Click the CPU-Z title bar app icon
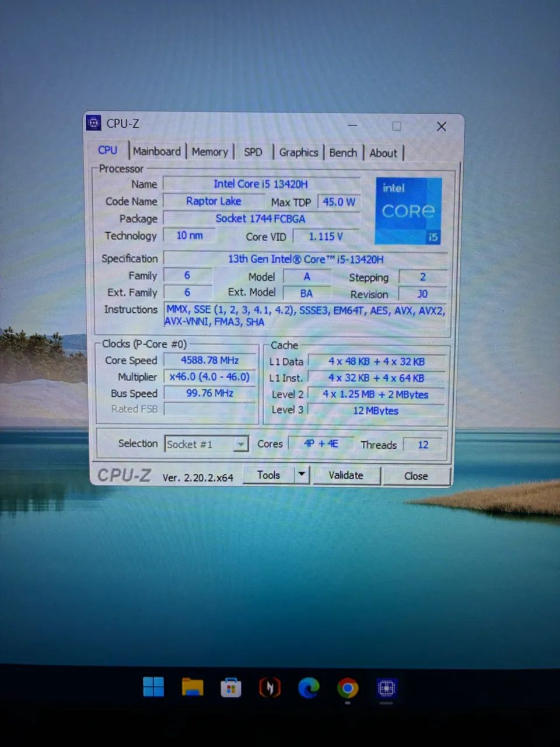Viewport: 560px width, 747px height. pyautogui.click(x=93, y=123)
